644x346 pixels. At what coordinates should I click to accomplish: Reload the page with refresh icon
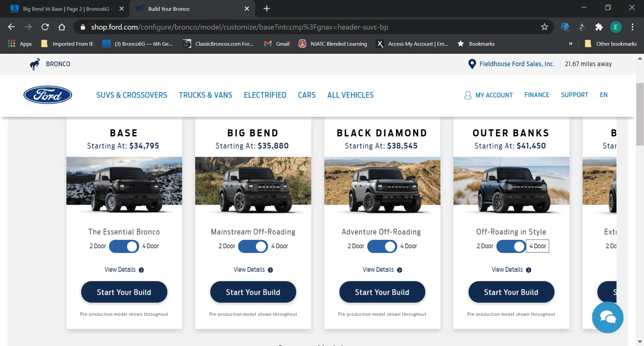pos(45,27)
